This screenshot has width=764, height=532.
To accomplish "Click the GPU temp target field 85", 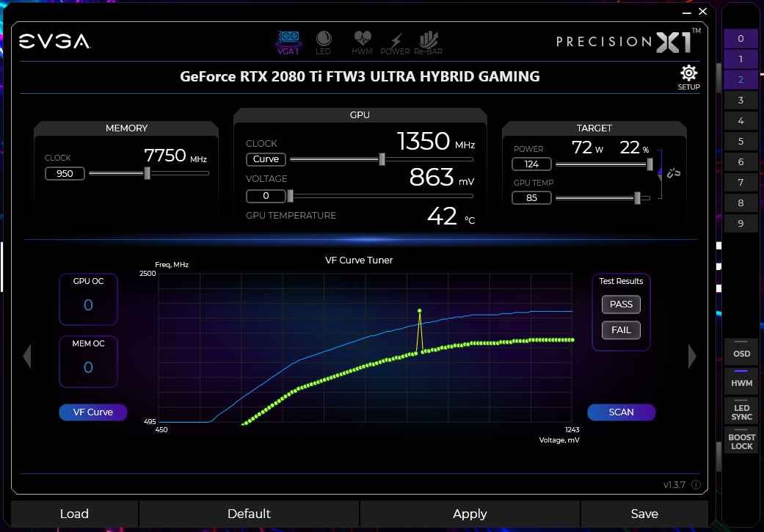I will coord(531,198).
